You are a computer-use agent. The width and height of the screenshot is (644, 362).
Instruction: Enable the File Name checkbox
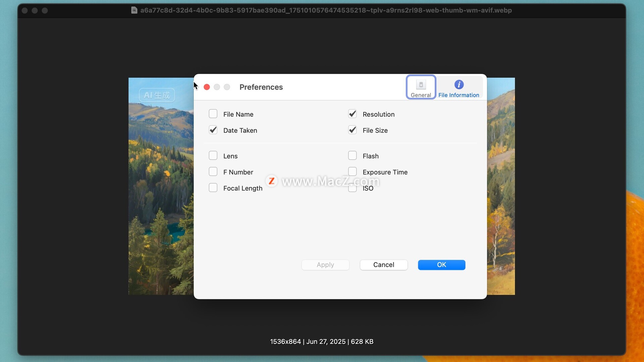(x=213, y=114)
